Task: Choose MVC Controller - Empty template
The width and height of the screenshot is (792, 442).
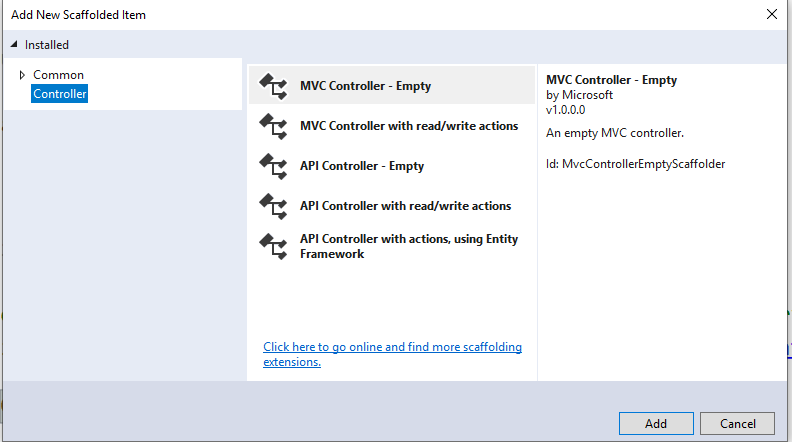Action: coord(391,85)
